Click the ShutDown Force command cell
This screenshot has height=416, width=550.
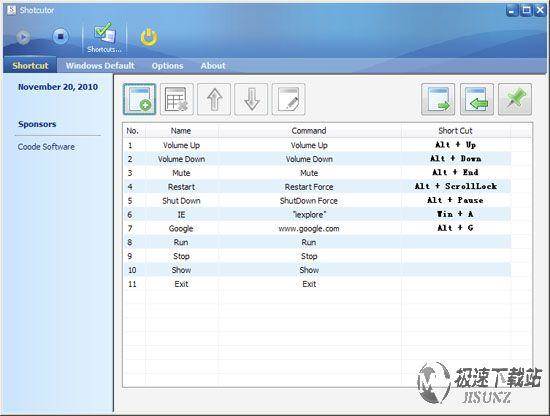[x=309, y=201]
